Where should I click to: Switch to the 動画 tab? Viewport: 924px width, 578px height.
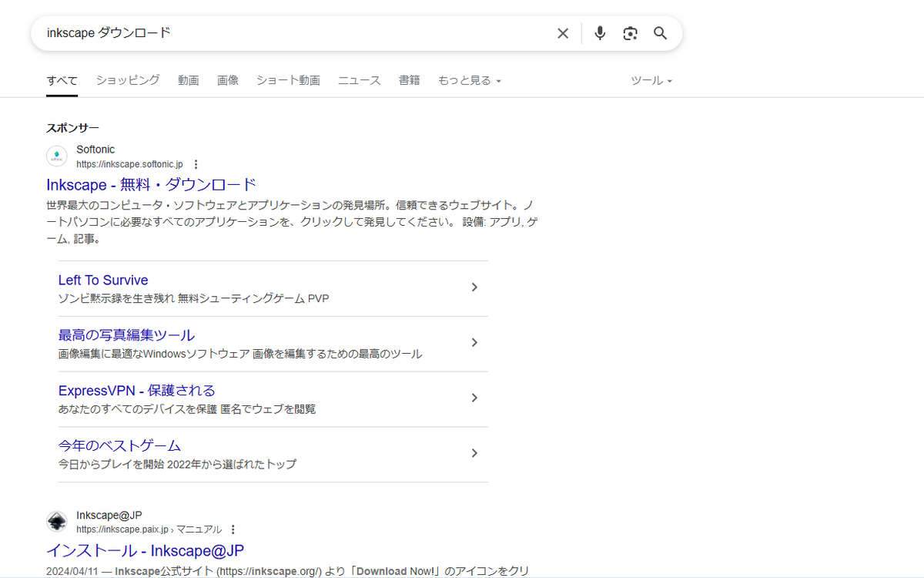click(x=189, y=80)
